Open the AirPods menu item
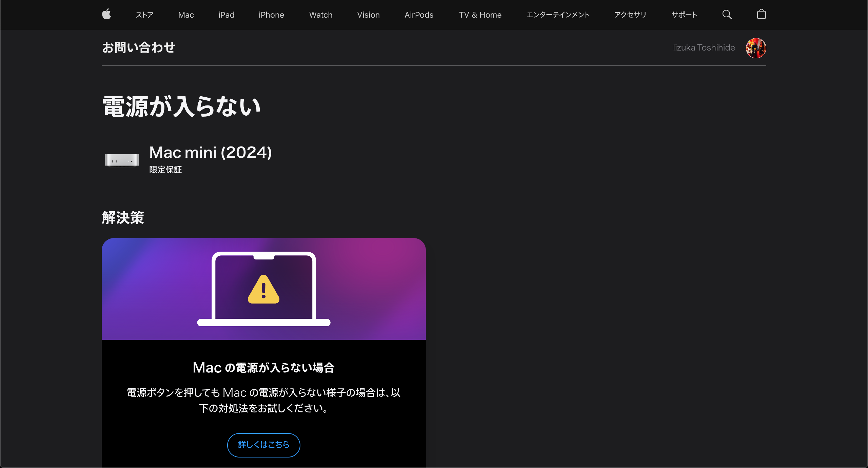Image resolution: width=868 pixels, height=468 pixels. coord(419,15)
